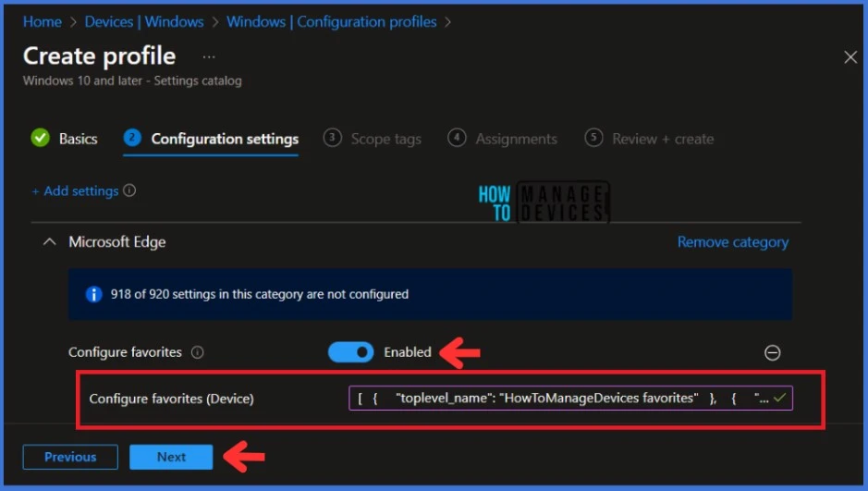Select the Create profile heading

click(x=100, y=55)
